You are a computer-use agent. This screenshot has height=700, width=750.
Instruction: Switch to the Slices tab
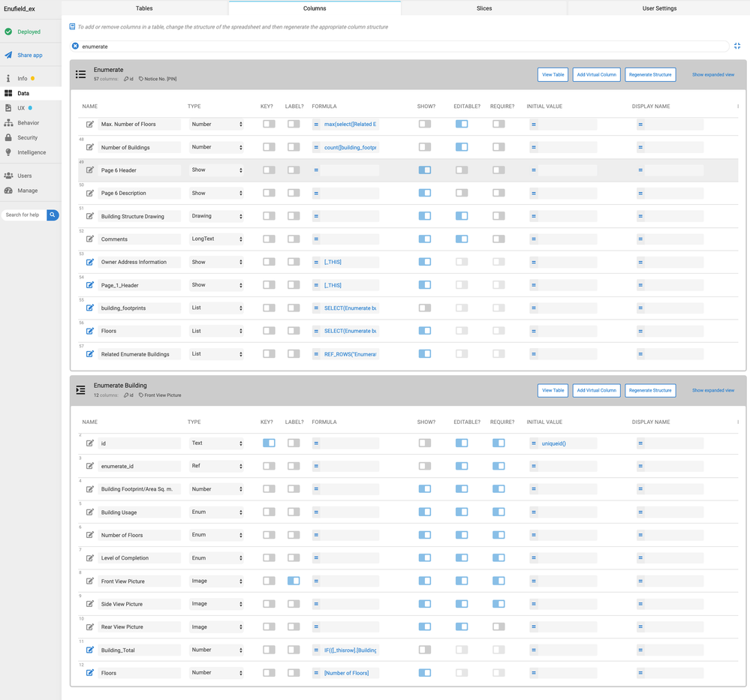pos(484,8)
